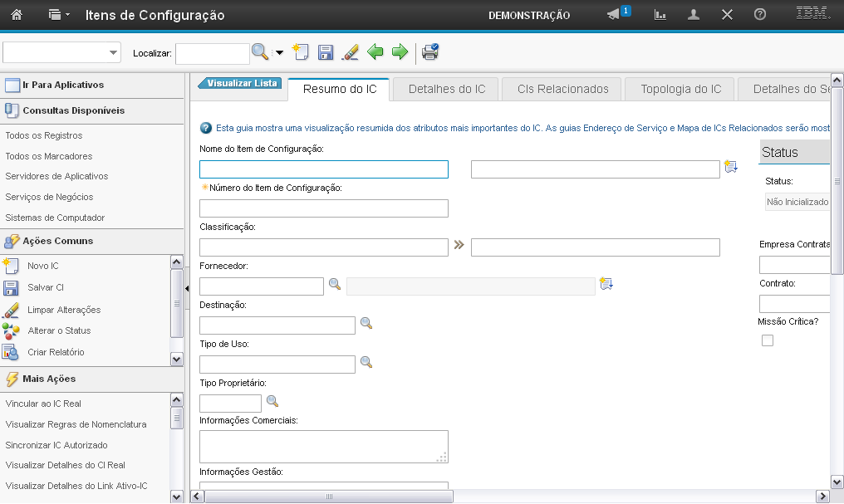The height and width of the screenshot is (504, 844).
Task: Open the Fornecedor lookup magnifier
Action: (335, 284)
